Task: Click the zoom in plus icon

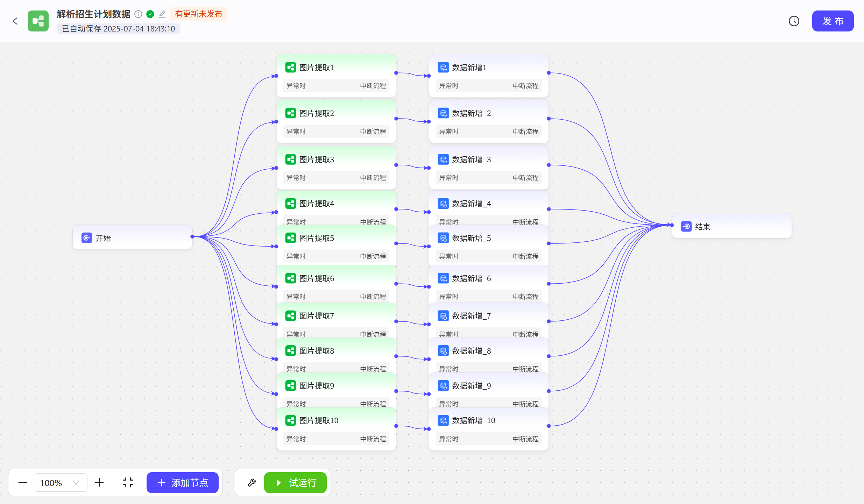Action: click(x=99, y=483)
